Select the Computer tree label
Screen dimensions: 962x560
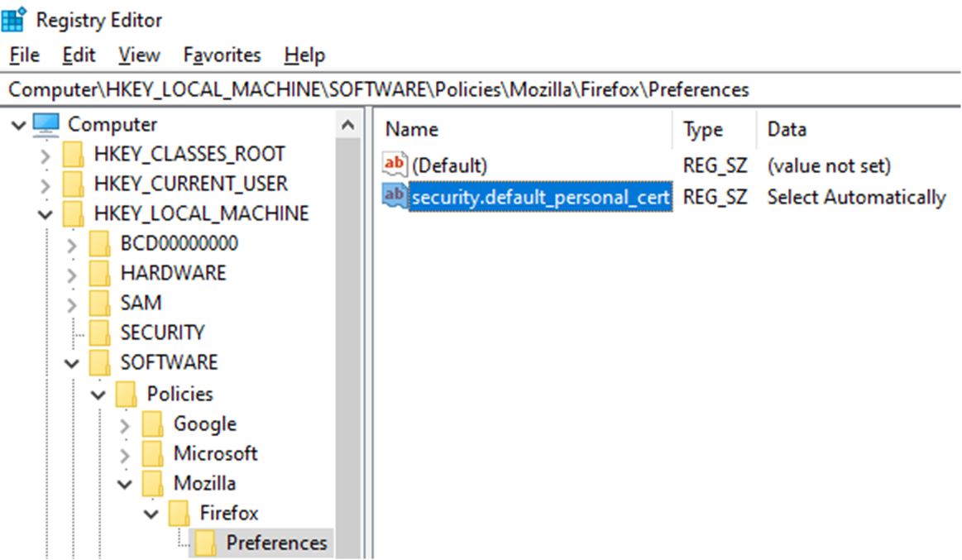click(x=112, y=125)
